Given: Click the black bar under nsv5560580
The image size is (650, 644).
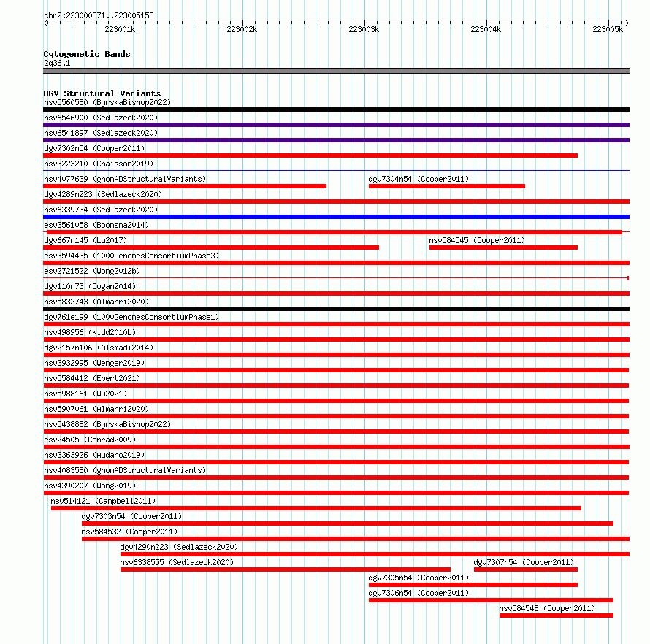Looking at the screenshot, I should [336, 110].
